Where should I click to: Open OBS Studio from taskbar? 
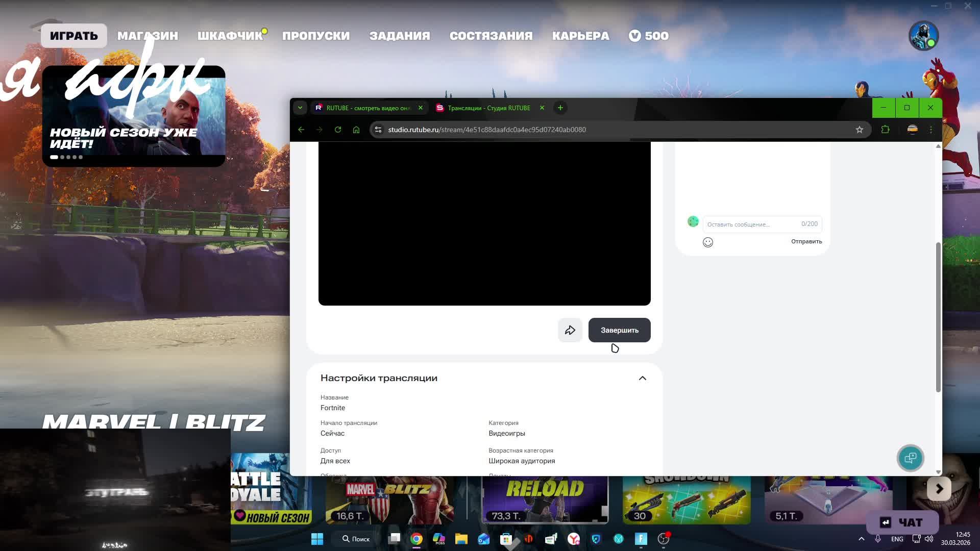[664, 539]
